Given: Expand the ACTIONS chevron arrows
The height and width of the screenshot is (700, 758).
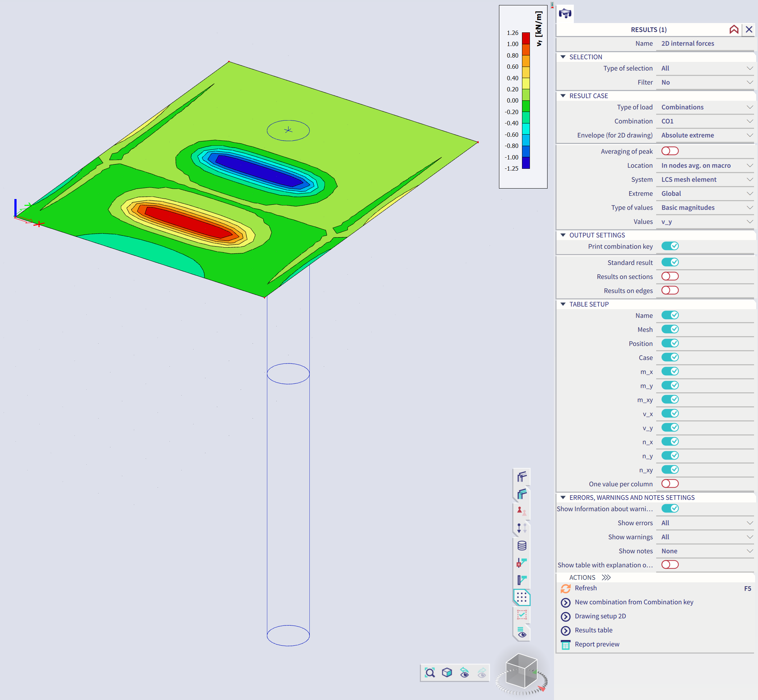Looking at the screenshot, I should tap(606, 577).
